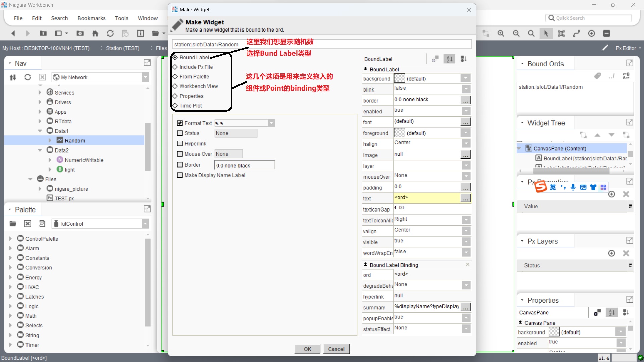Open the kitControl palette dropdown
Screen dimensions: 644x362
[145, 224]
